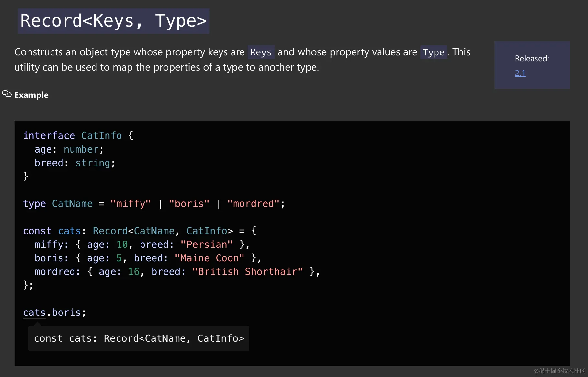
Task: Click the permalink chain icon beside Example
Action: coord(7,94)
